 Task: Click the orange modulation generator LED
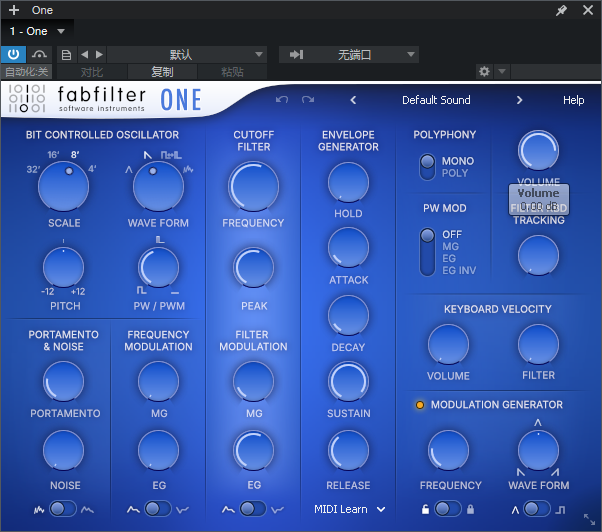tap(420, 405)
